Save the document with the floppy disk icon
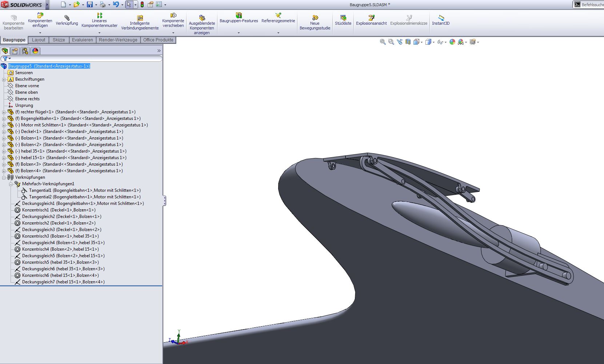 point(90,5)
